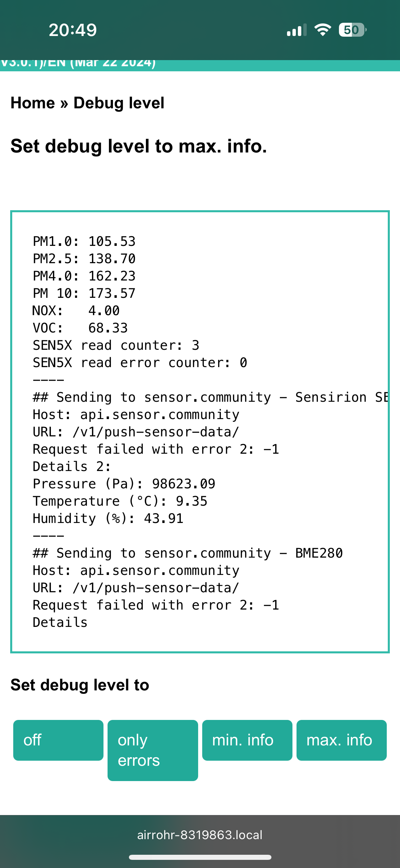Click the teal version header banner
Screen dimensions: 400x868
coord(200,65)
